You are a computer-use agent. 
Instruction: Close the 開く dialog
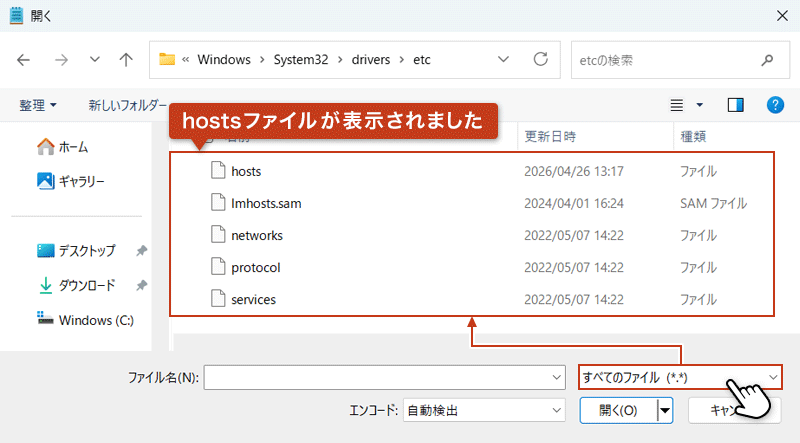pyautogui.click(x=782, y=16)
